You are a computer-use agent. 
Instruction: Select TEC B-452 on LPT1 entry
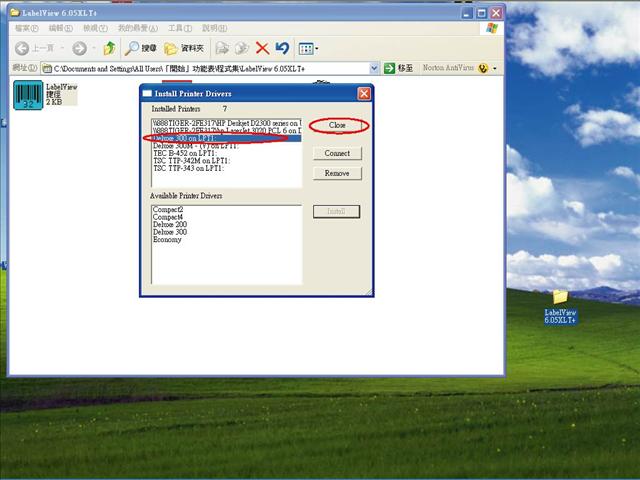click(227, 153)
